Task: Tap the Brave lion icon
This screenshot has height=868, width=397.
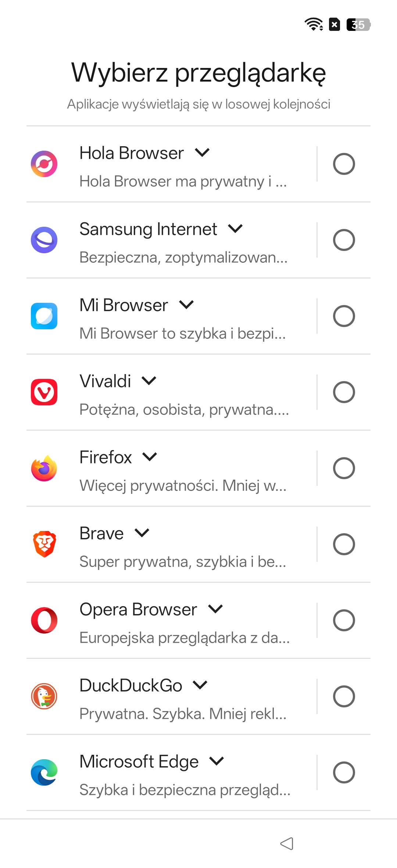Action: pos(44,544)
